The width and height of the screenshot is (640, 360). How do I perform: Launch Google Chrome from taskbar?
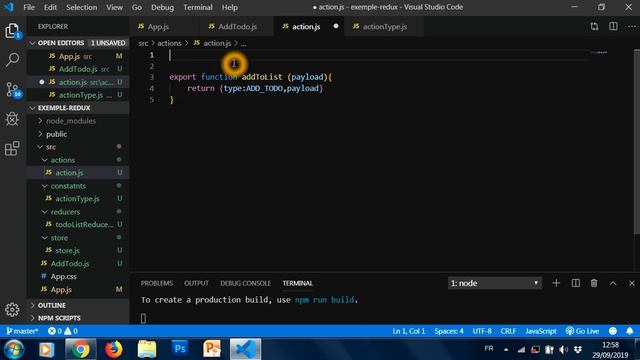click(x=80, y=349)
